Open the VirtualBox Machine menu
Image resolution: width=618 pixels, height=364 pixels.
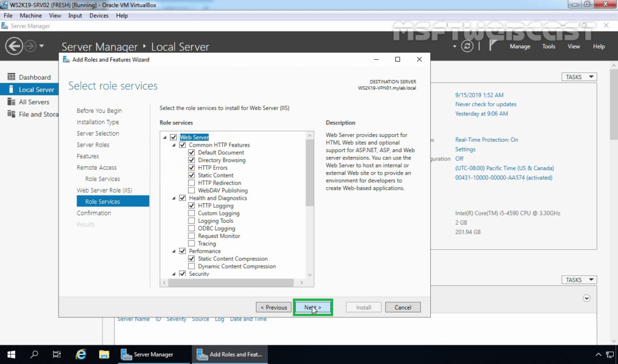31,15
